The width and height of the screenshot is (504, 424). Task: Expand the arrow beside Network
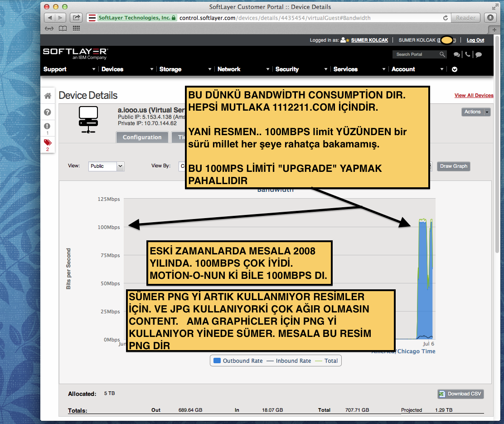(267, 69)
